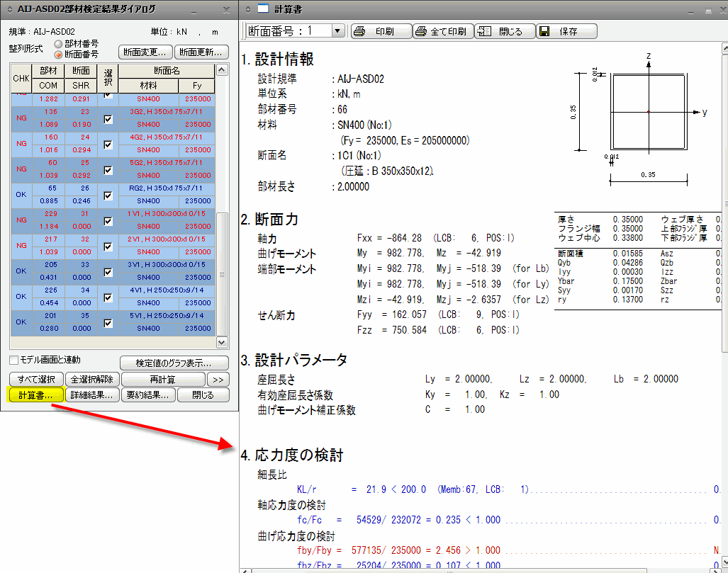Click the 部材 column header
This screenshot has height=573, width=728.
pyautogui.click(x=48, y=71)
